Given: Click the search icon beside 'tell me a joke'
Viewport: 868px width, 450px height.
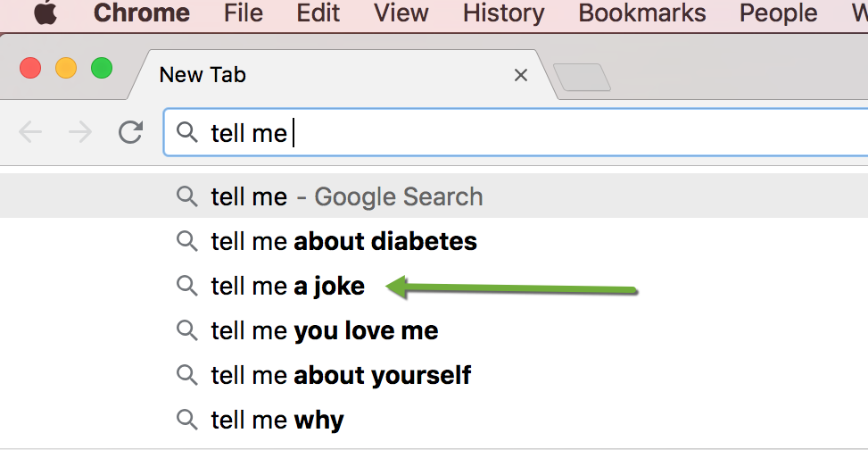Looking at the screenshot, I should pyautogui.click(x=186, y=286).
